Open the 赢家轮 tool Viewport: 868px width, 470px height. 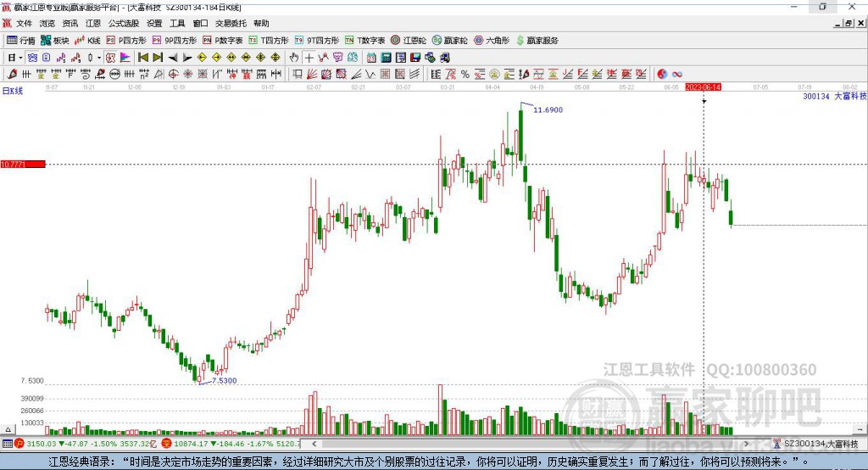450,41
